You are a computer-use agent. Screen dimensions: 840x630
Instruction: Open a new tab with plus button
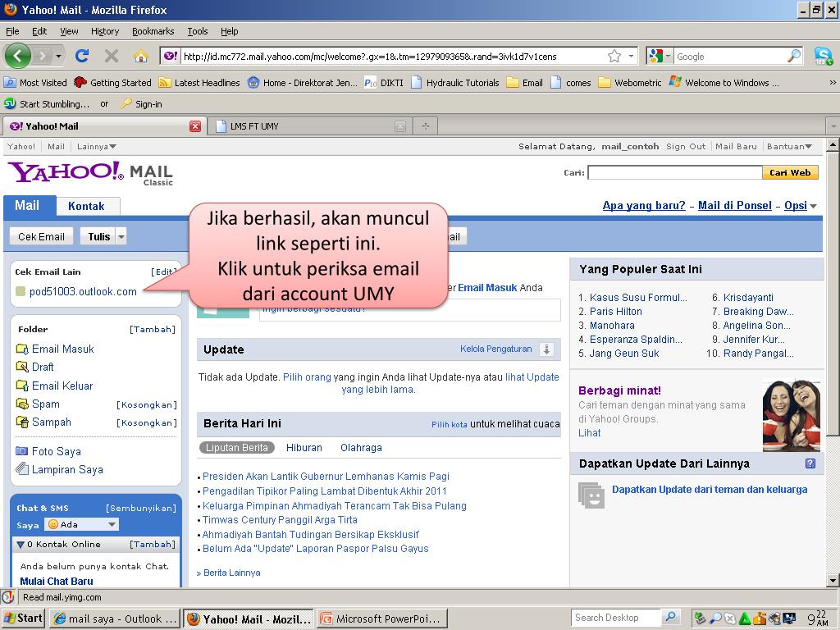point(426,126)
